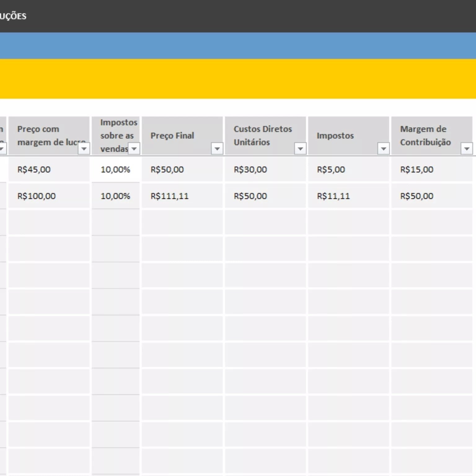The height and width of the screenshot is (476, 476).
Task: Click the "Margem de Contribuição" header label
Action: tap(425, 136)
